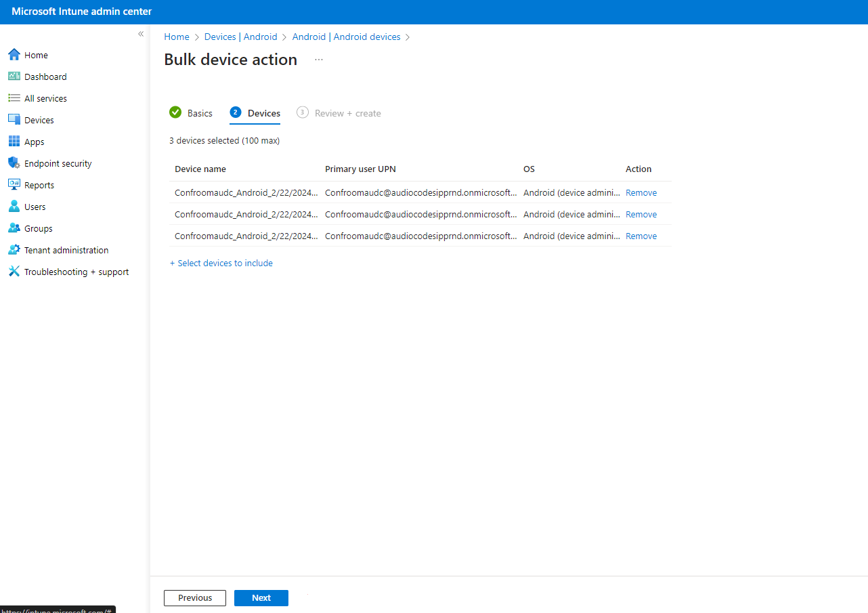The width and height of the screenshot is (868, 613).
Task: Remove the third device in the list
Action: click(641, 236)
